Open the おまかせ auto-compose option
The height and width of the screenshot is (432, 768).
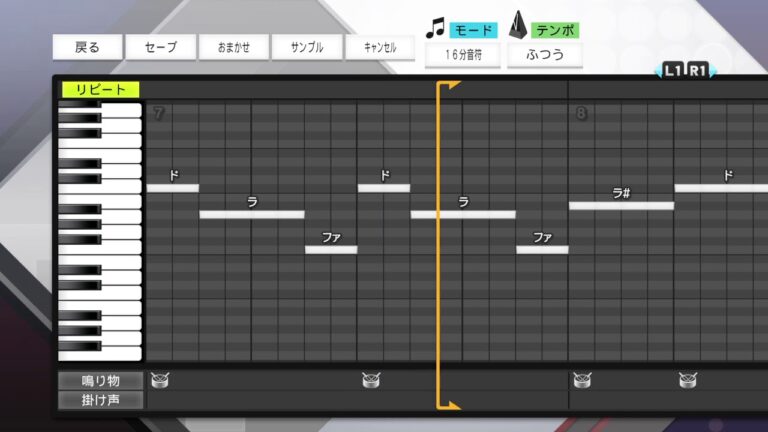(233, 47)
